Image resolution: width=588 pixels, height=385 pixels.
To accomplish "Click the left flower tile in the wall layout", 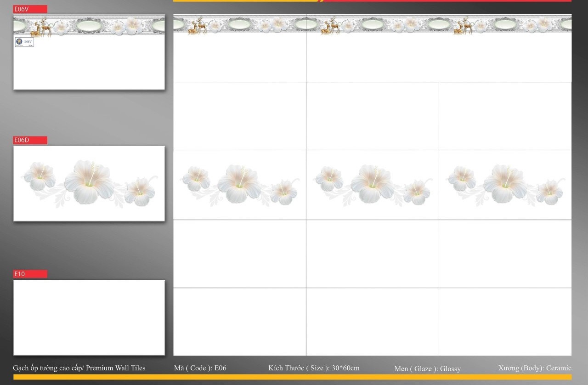I will [239, 185].
